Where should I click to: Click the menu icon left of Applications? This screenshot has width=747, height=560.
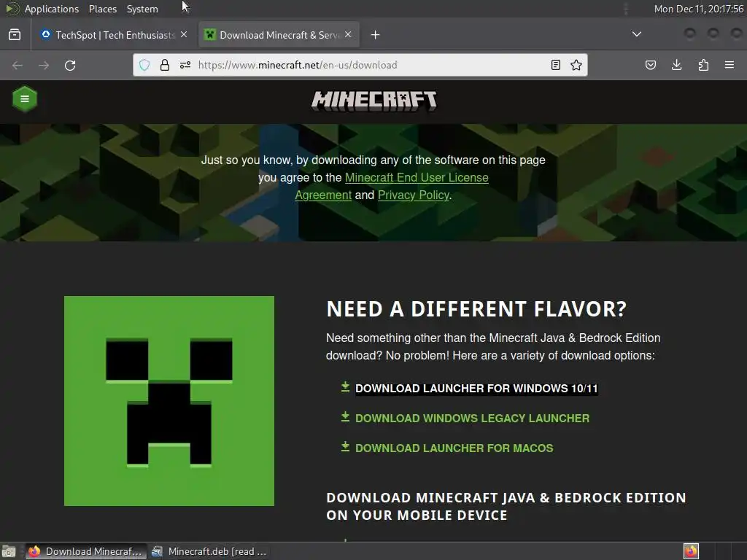12,9
